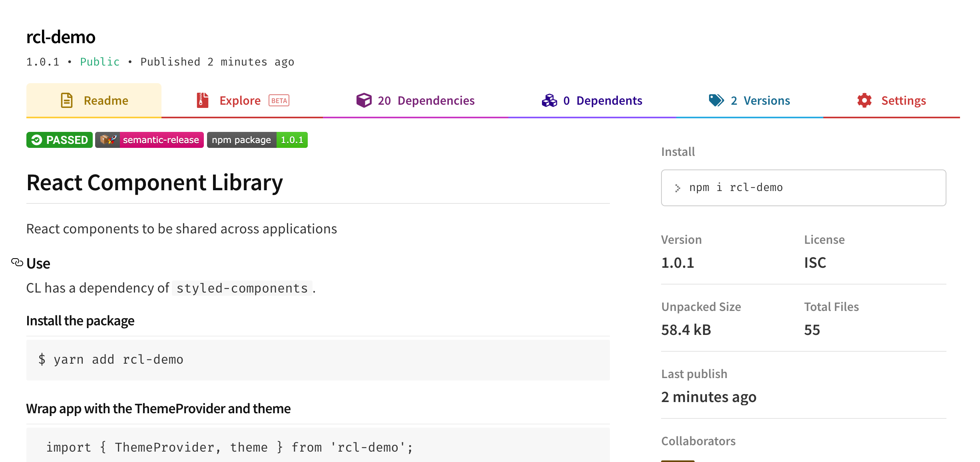Open the Settings tab
980x462 pixels.
904,100
